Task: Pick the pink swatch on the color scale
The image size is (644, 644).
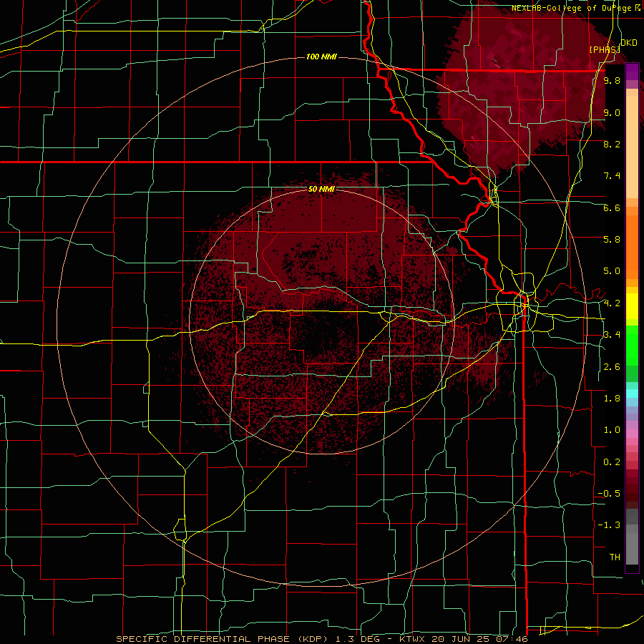Action: 632,434
